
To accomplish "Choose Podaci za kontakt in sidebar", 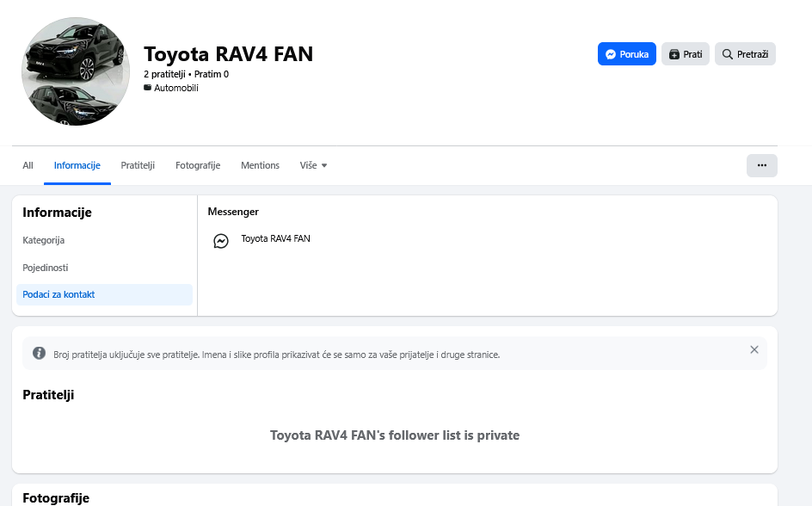I will click(x=58, y=294).
